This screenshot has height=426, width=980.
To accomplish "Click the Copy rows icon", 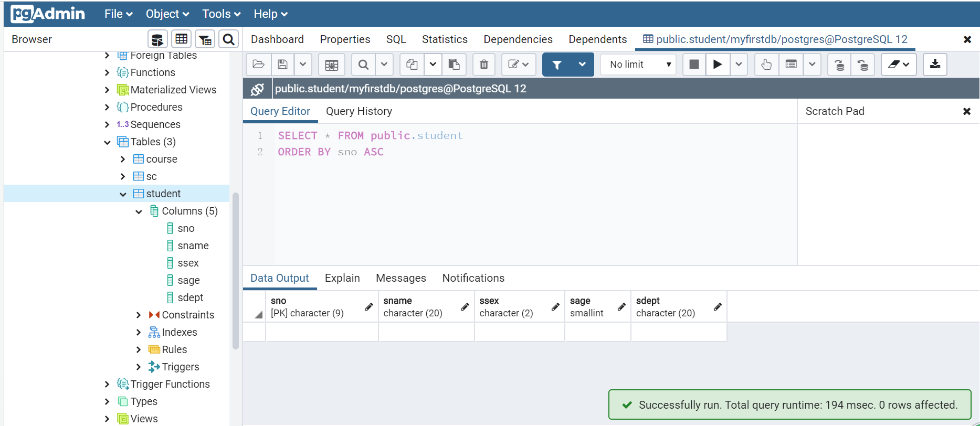I will click(x=412, y=65).
